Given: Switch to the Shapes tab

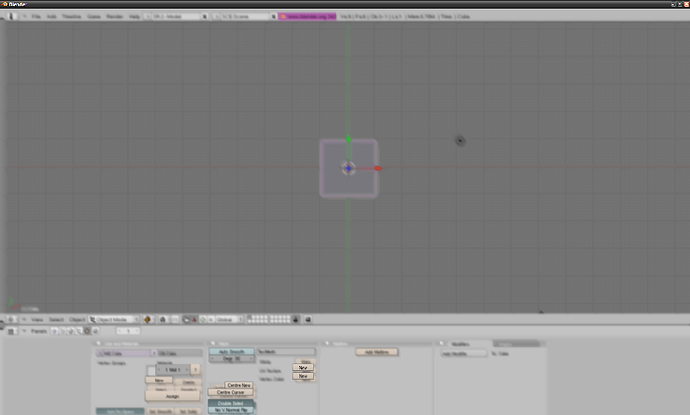Looking at the screenshot, I should pyautogui.click(x=516, y=344).
